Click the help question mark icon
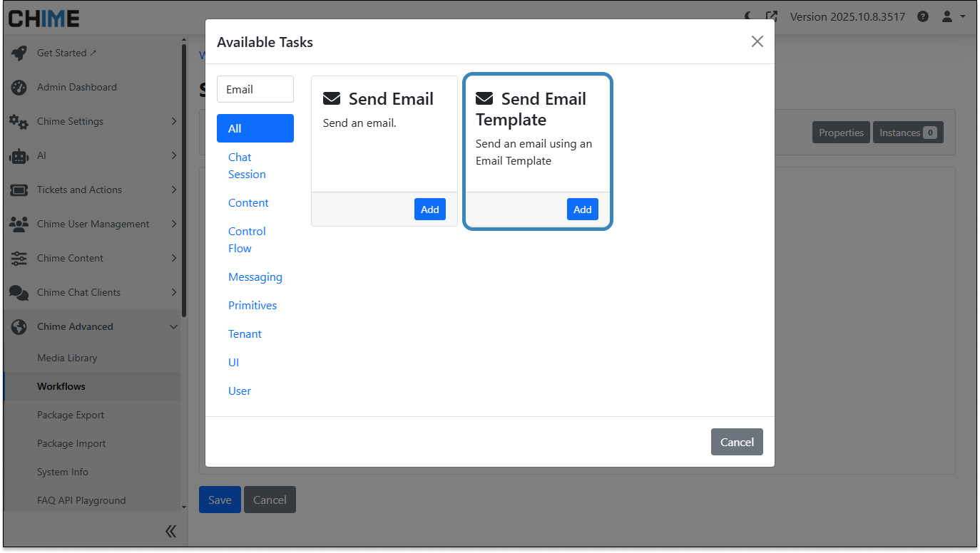Screen dimensions: 980x553 tap(923, 16)
